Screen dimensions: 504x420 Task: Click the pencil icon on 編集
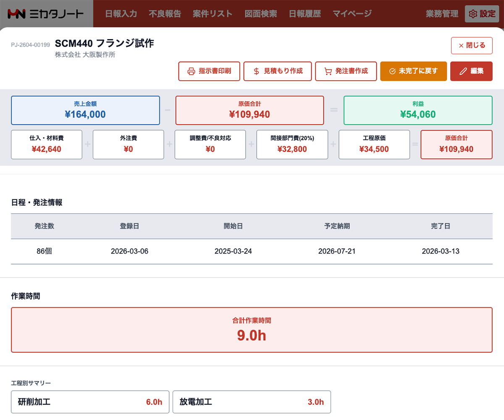(463, 71)
